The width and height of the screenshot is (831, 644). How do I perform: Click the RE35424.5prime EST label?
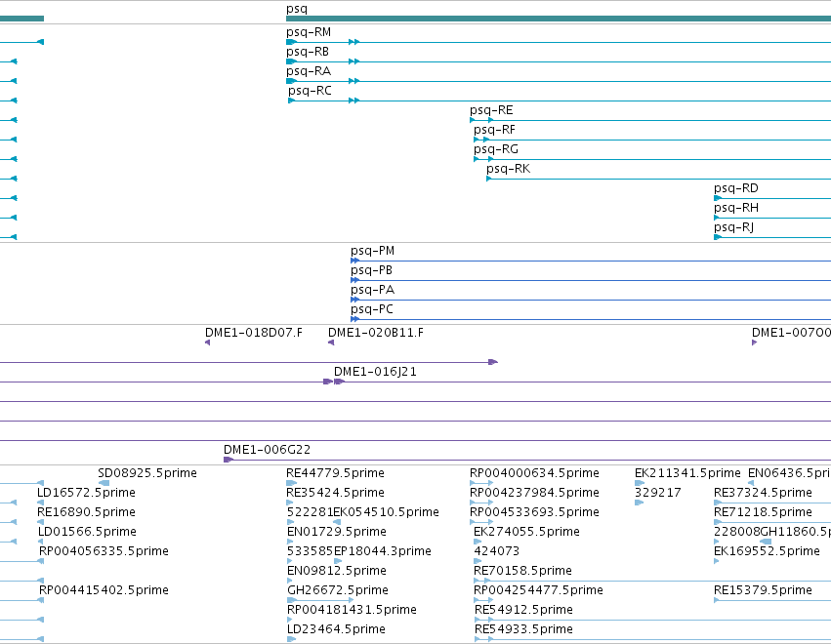[x=336, y=493]
